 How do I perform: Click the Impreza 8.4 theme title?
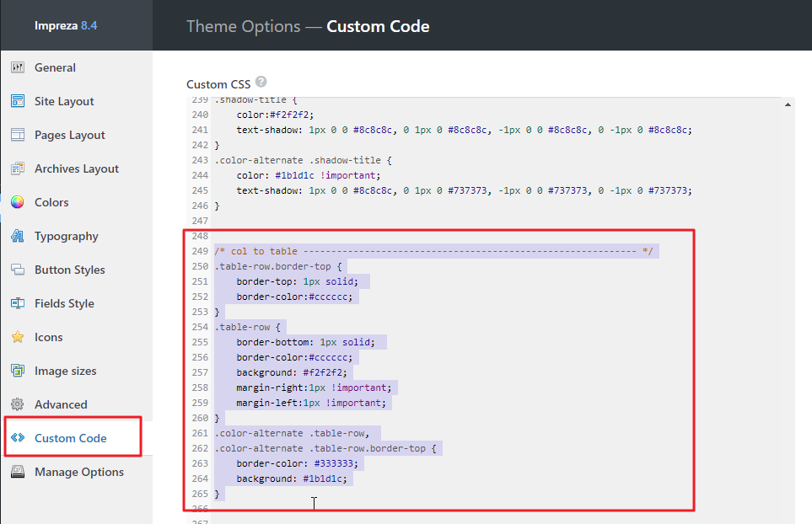pyautogui.click(x=66, y=25)
